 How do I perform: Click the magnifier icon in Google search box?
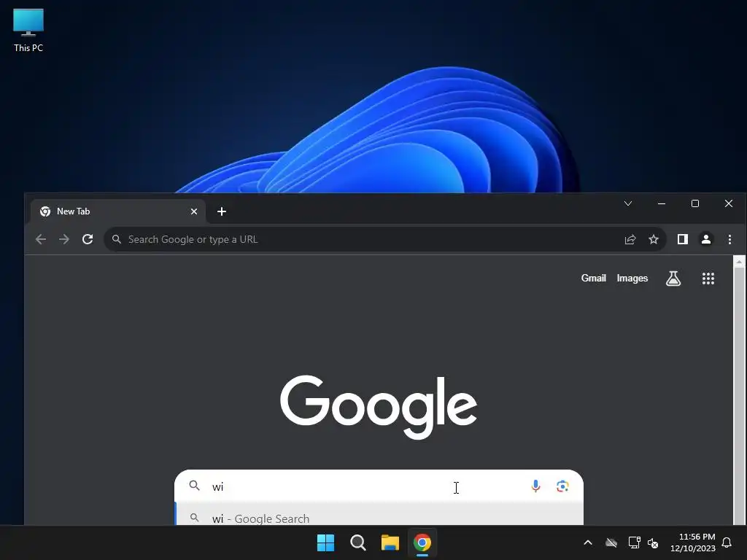(194, 486)
